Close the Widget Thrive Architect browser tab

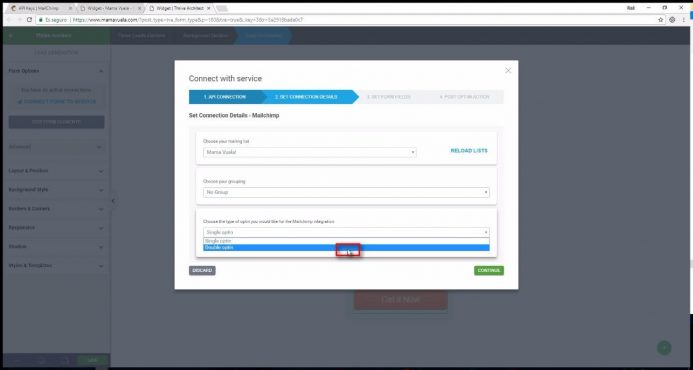[x=209, y=8]
